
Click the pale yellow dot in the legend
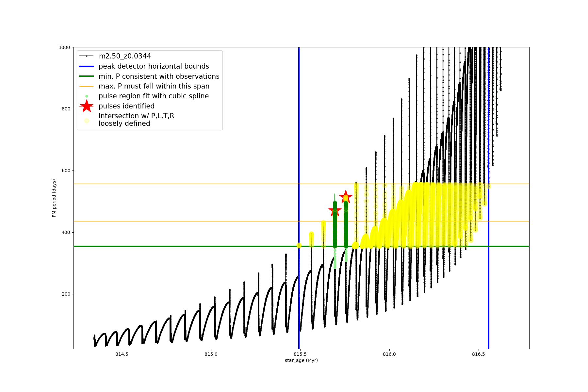(x=87, y=121)
